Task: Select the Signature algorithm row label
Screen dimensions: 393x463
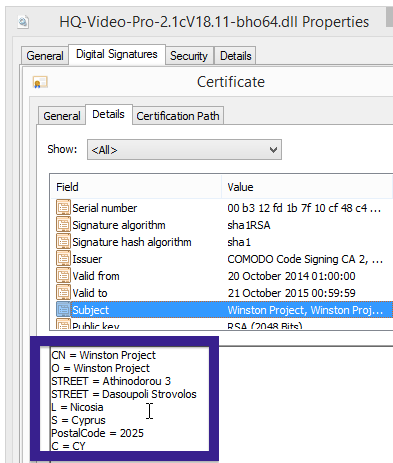Action: click(x=119, y=225)
